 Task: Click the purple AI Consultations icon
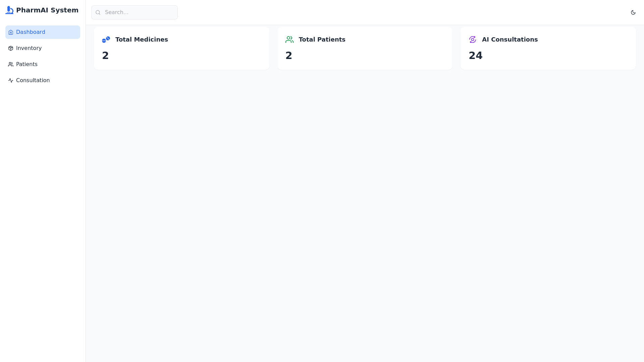(473, 40)
